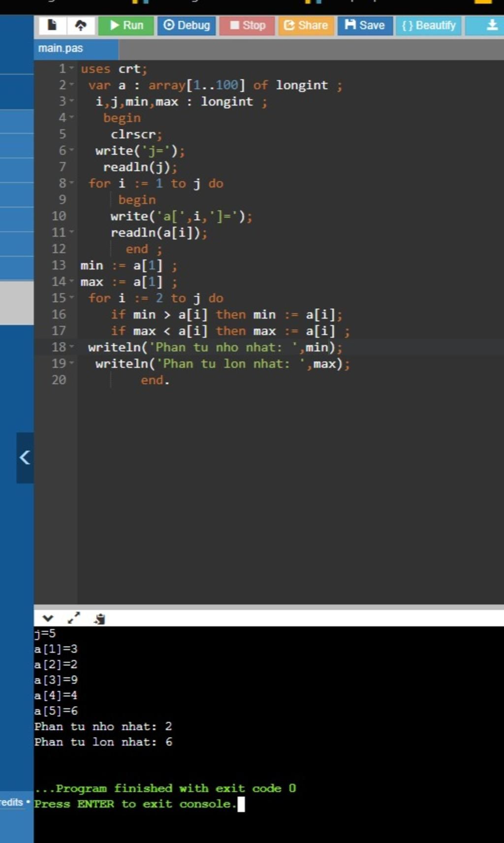
Task: Click 'for i := 1 to j do' line
Action: 156,183
